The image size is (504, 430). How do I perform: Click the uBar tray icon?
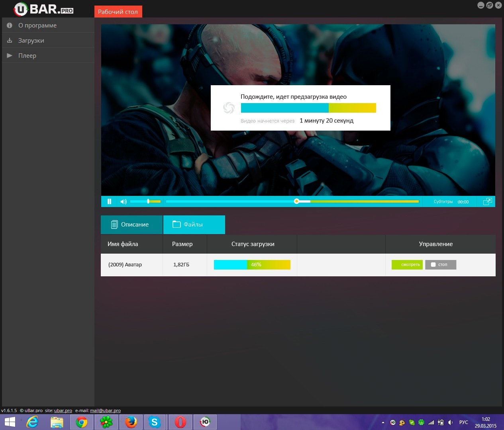393,422
